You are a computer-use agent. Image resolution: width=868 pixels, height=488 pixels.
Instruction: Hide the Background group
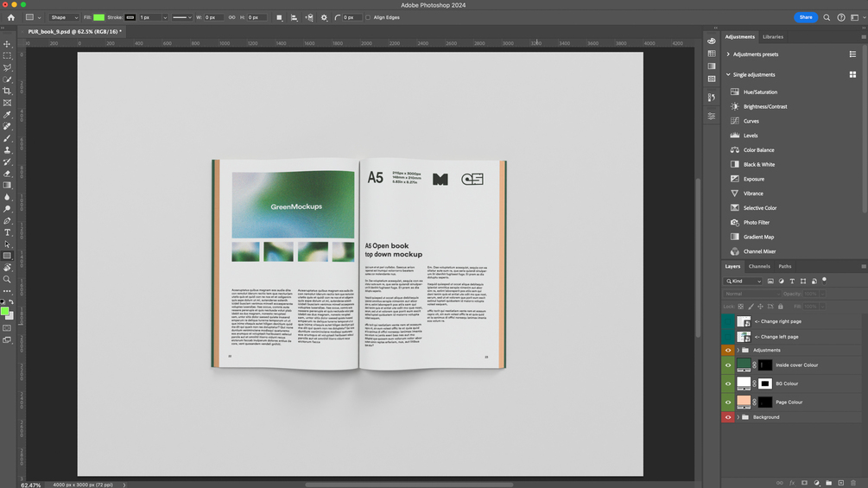728,417
